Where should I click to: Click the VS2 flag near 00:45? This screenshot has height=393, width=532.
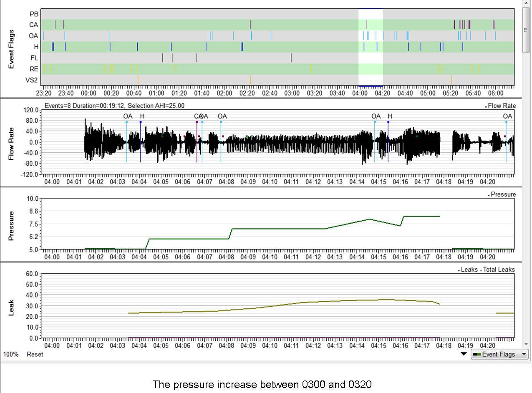(x=139, y=79)
